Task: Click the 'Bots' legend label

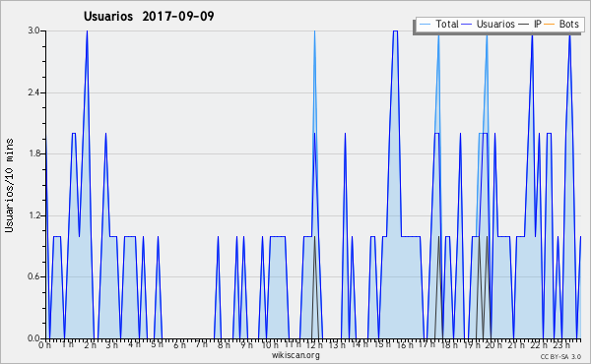Action: pyautogui.click(x=568, y=24)
